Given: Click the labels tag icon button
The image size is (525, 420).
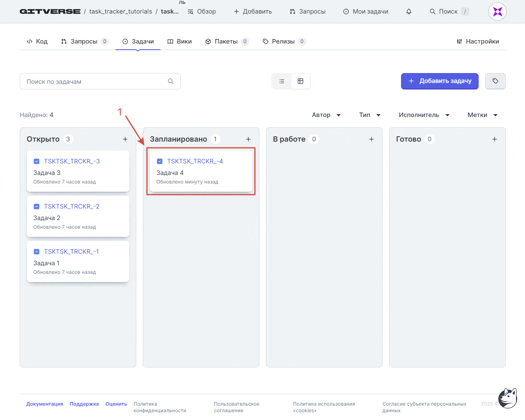Looking at the screenshot, I should (495, 81).
